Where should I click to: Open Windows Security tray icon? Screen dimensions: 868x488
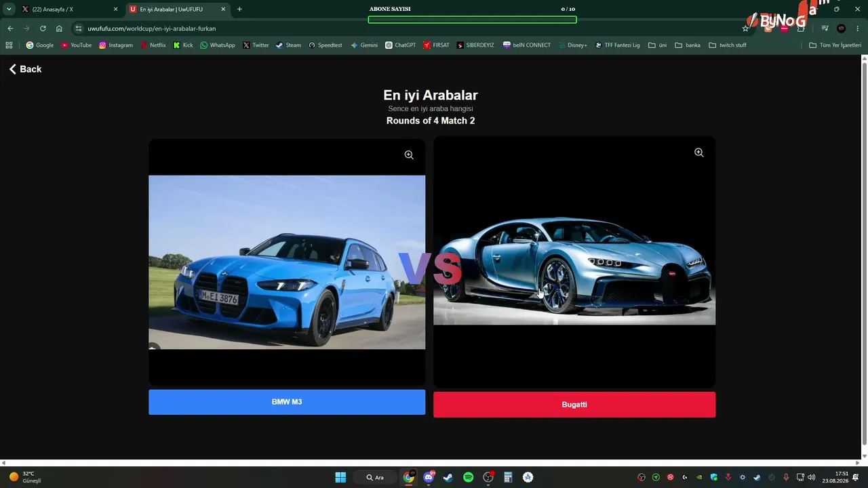(713, 477)
